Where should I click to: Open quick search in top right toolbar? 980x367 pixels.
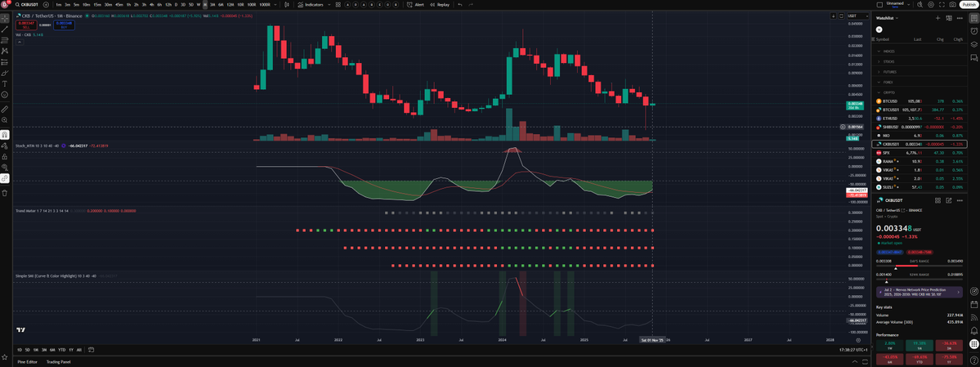coord(920,4)
